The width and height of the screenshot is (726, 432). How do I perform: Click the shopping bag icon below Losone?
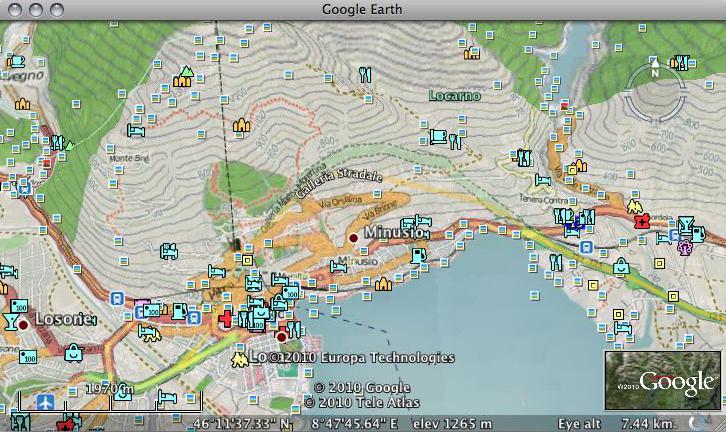tap(74, 353)
